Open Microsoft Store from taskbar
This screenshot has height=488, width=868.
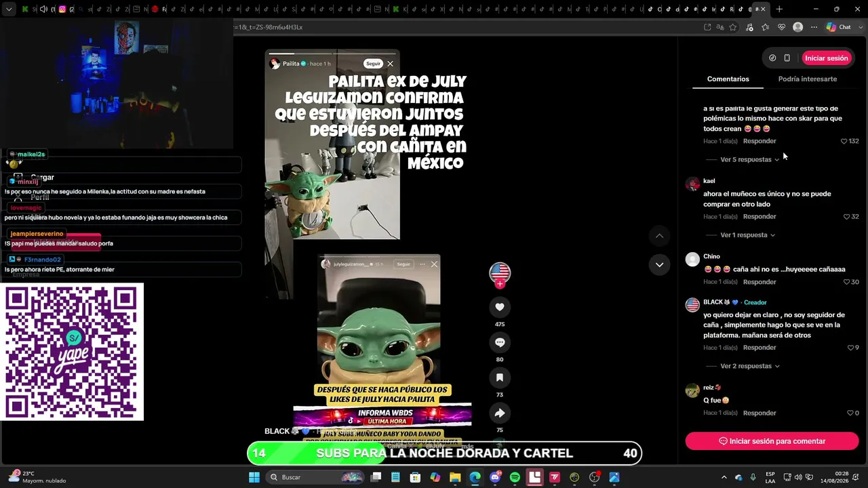(x=415, y=477)
